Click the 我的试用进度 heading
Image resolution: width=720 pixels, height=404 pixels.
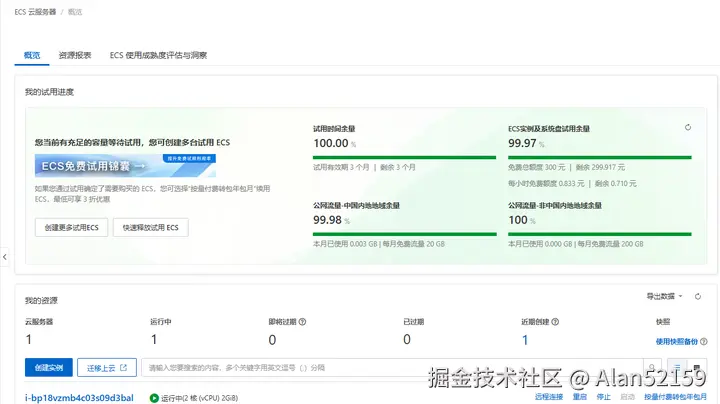[49, 92]
